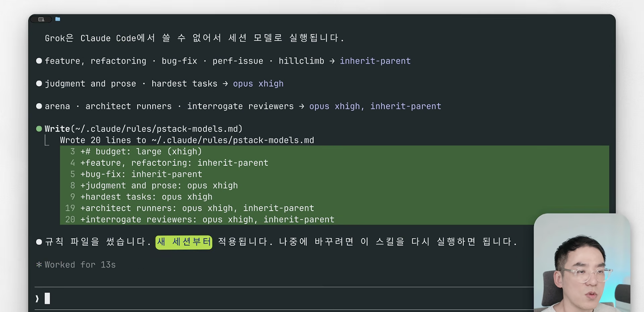This screenshot has height=312, width=644.
Task: Click the terminal icon in the title bar
Action: [41, 19]
